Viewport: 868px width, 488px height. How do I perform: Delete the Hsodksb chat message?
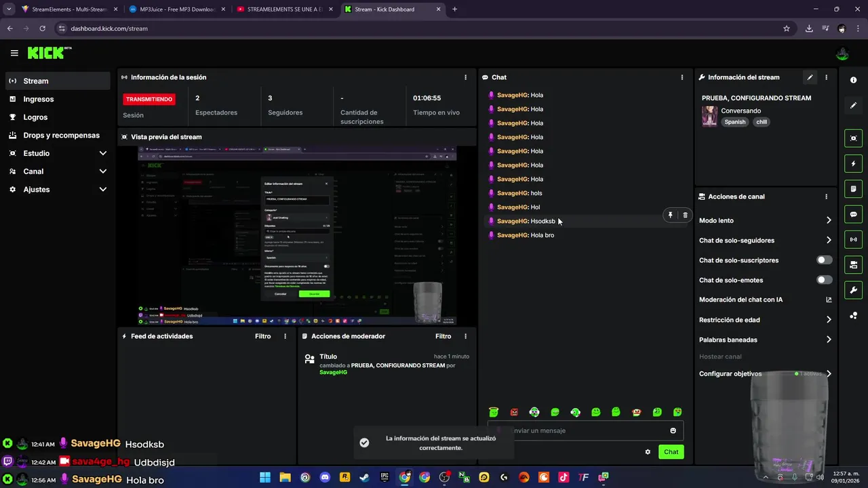point(685,215)
